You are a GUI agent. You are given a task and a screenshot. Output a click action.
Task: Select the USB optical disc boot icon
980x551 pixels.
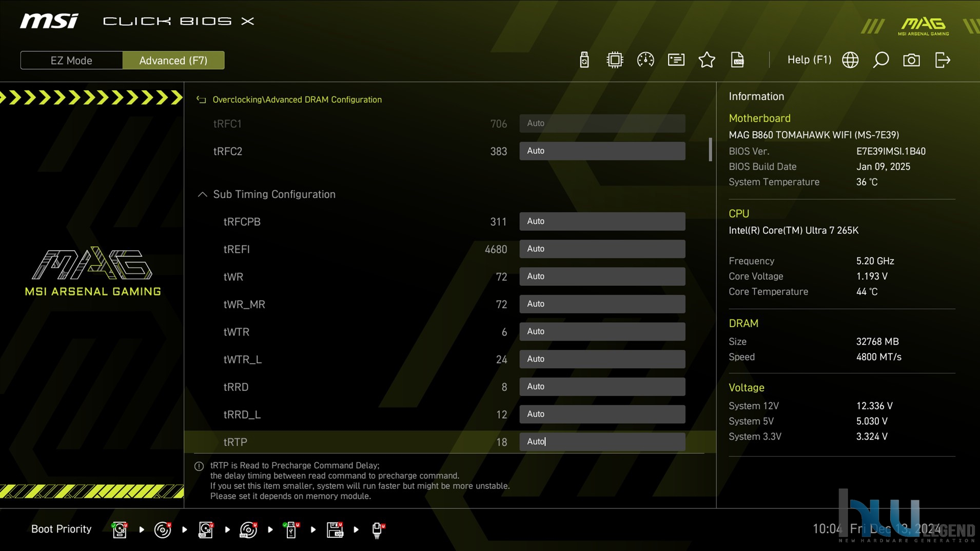point(248,529)
